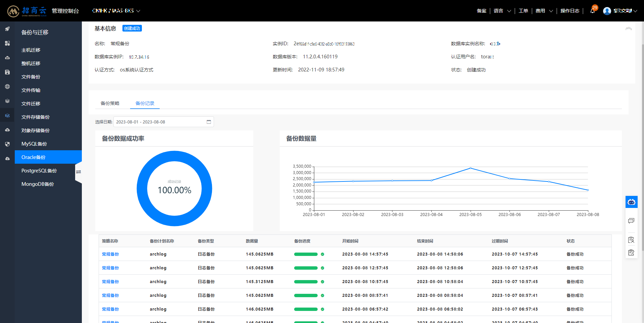Click the 2023-08-05 peak point on chart
The width and height of the screenshot is (644, 323).
pyautogui.click(x=471, y=168)
